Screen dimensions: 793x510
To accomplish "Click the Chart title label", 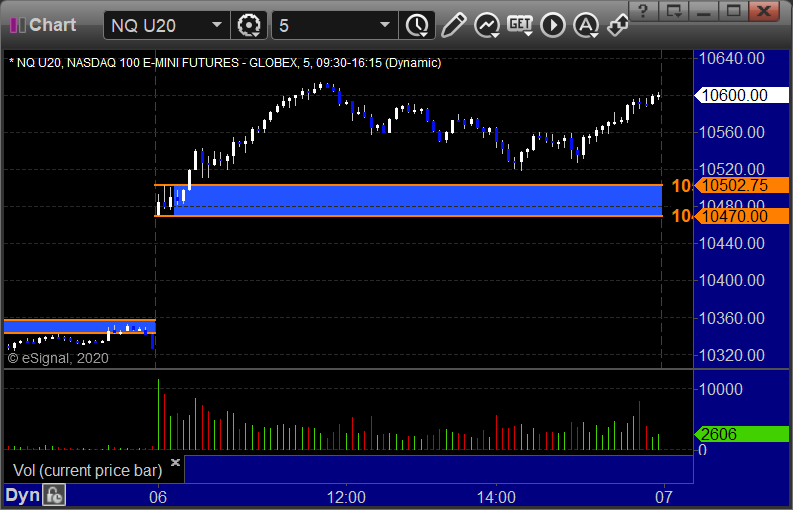I will point(53,25).
